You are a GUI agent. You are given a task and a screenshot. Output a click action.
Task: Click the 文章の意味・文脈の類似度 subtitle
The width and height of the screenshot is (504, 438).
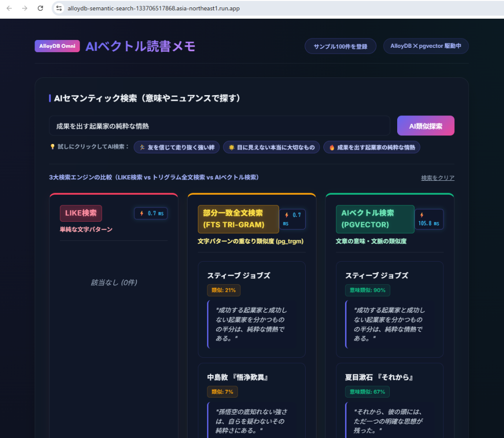pos(371,241)
